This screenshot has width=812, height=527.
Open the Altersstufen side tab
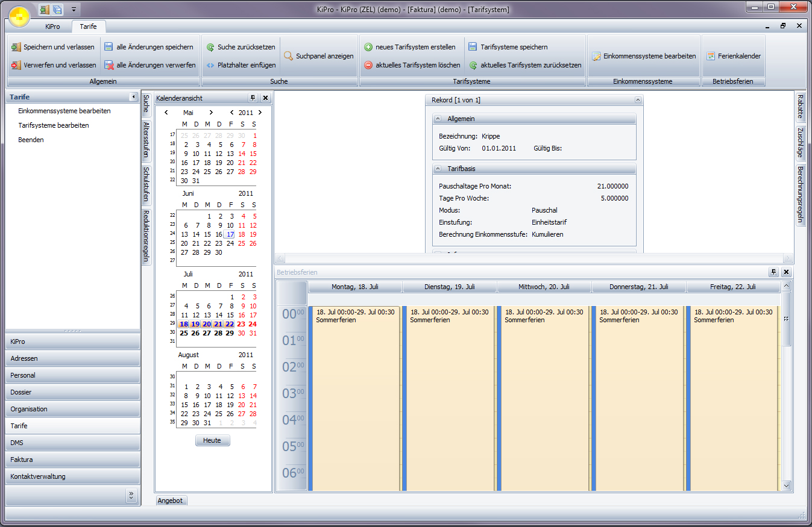[x=146, y=140]
